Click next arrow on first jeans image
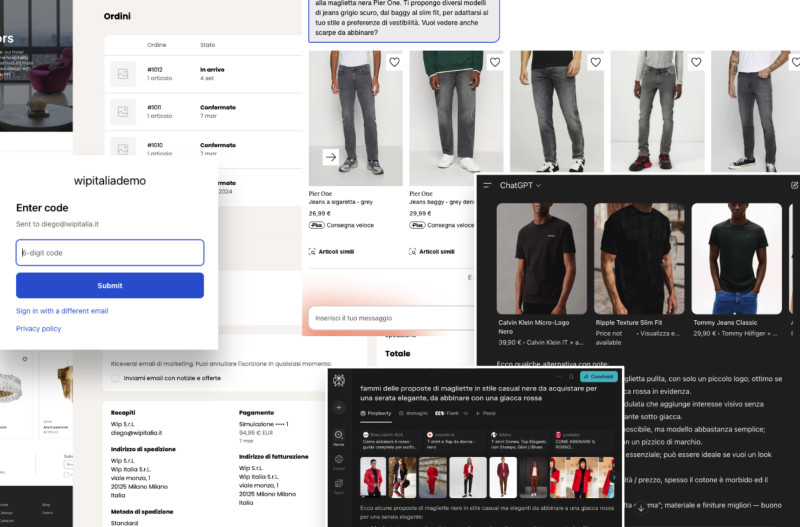800x527 pixels. coord(331,157)
